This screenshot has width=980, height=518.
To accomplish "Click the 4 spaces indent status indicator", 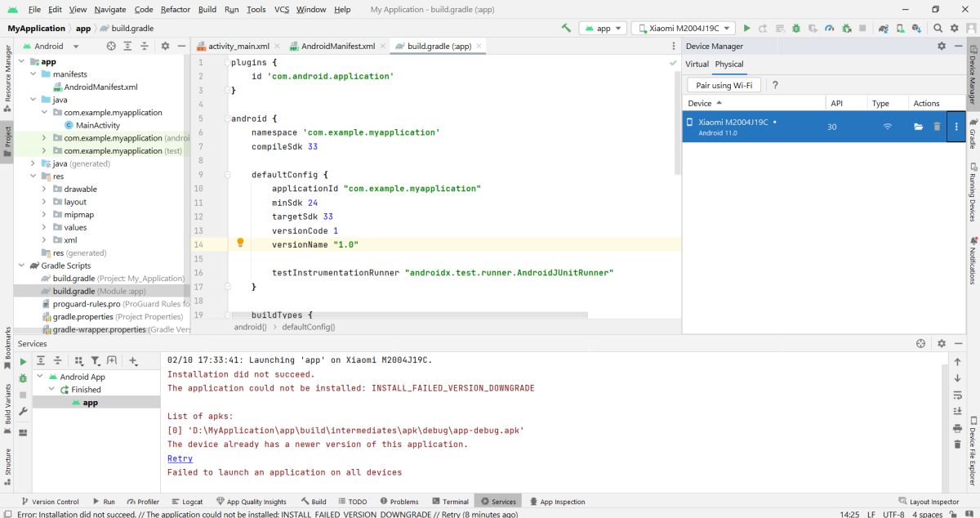I will (x=927, y=514).
